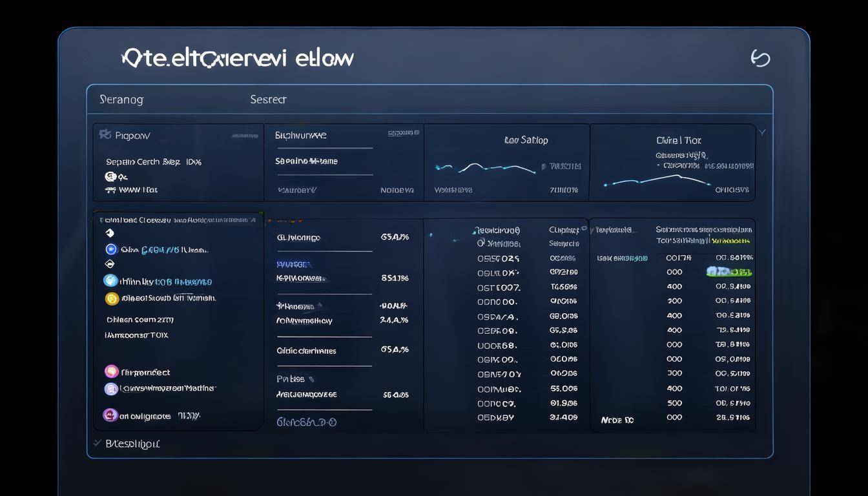
Task: Toggle the checkmark at the bottom-left of the panel
Action: click(97, 443)
